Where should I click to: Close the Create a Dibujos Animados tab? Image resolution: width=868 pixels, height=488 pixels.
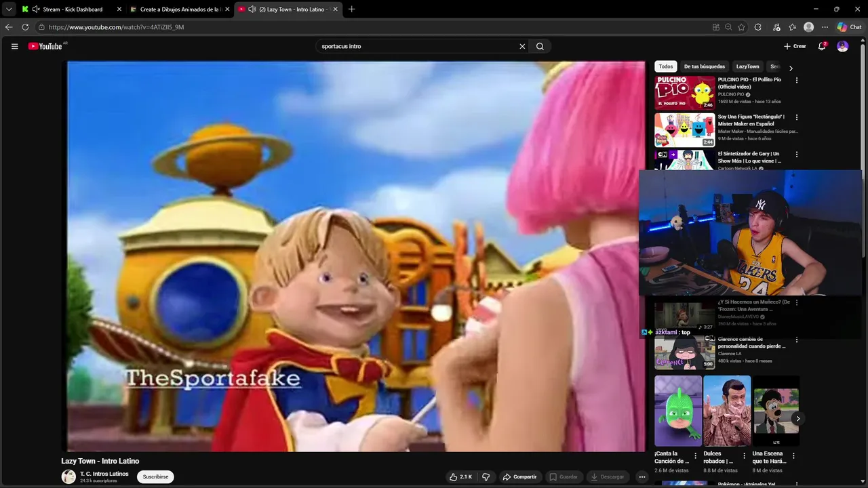click(227, 9)
